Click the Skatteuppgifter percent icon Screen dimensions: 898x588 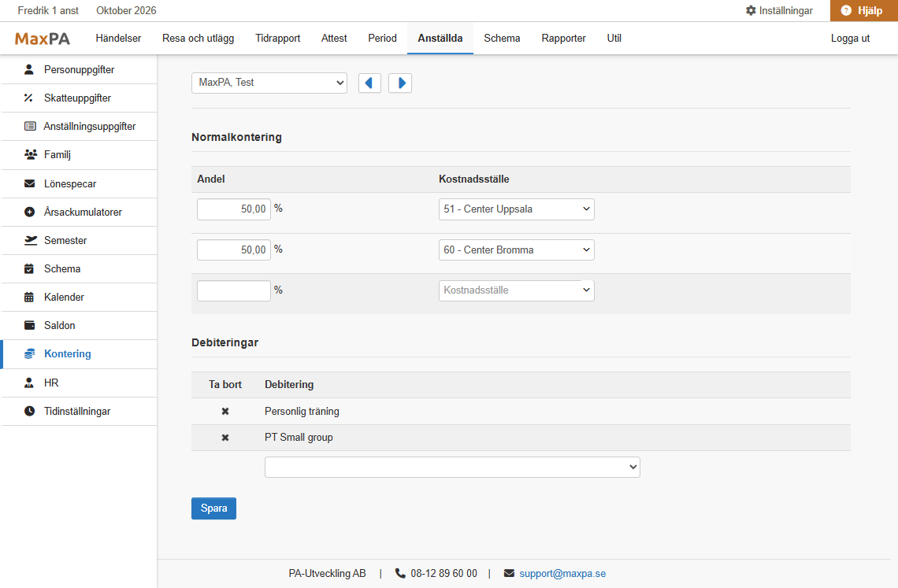tap(28, 98)
